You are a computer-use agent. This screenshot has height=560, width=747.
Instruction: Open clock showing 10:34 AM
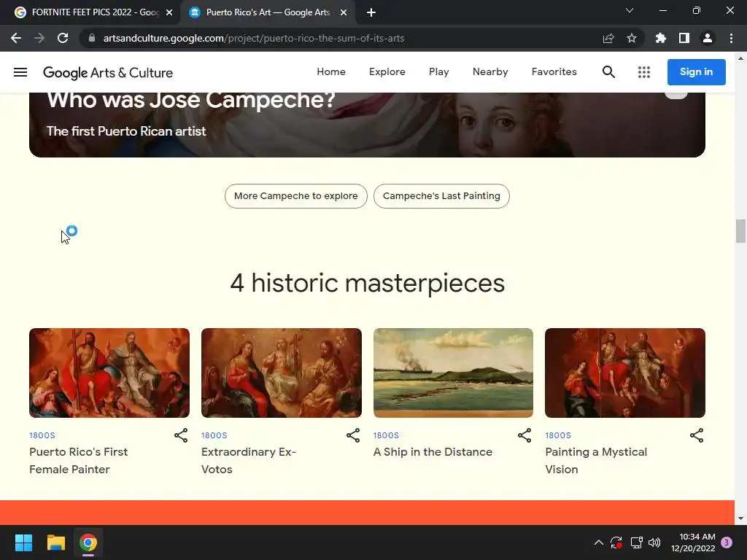coord(693,542)
